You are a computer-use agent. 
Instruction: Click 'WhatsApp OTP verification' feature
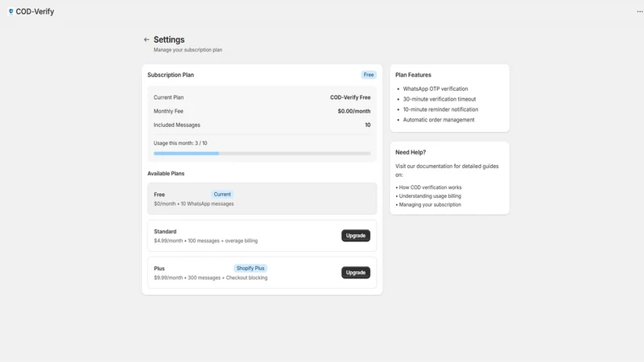coord(436,88)
